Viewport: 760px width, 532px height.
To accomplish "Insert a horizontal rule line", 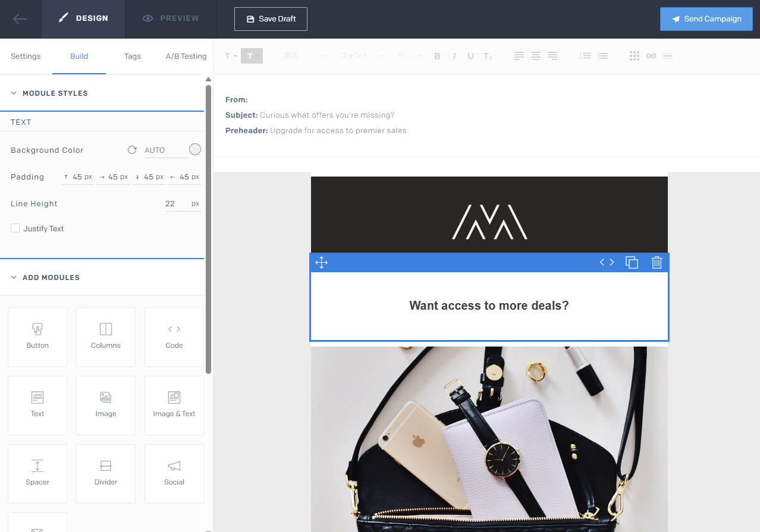I will coord(668,56).
